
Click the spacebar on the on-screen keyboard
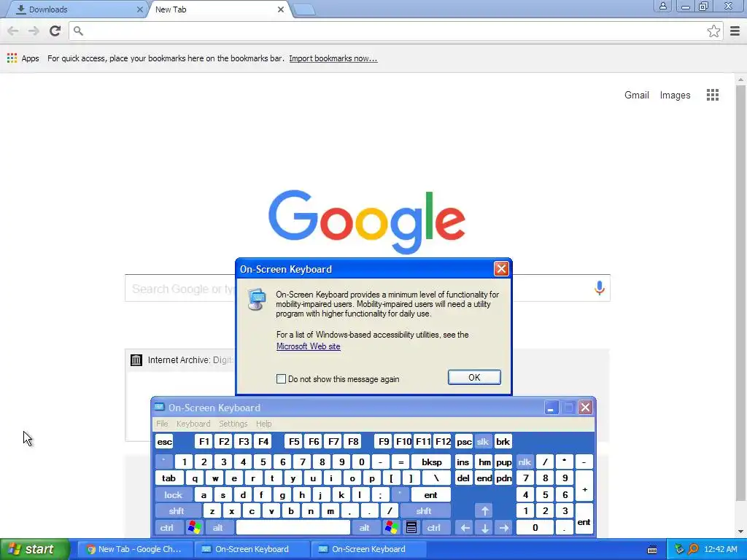pyautogui.click(x=293, y=528)
